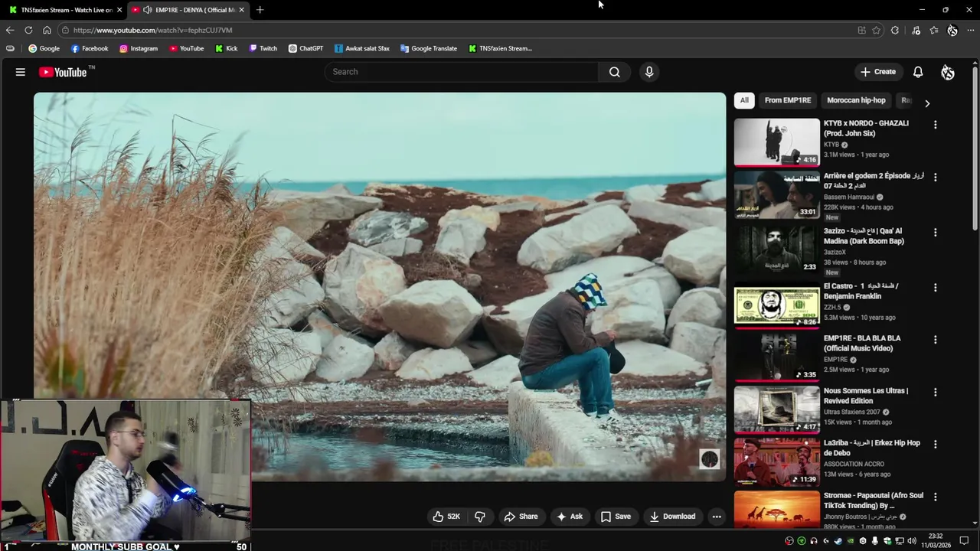Screen dimensions: 980x551
Task: Open the Twitch bookmark
Action: (x=263, y=48)
